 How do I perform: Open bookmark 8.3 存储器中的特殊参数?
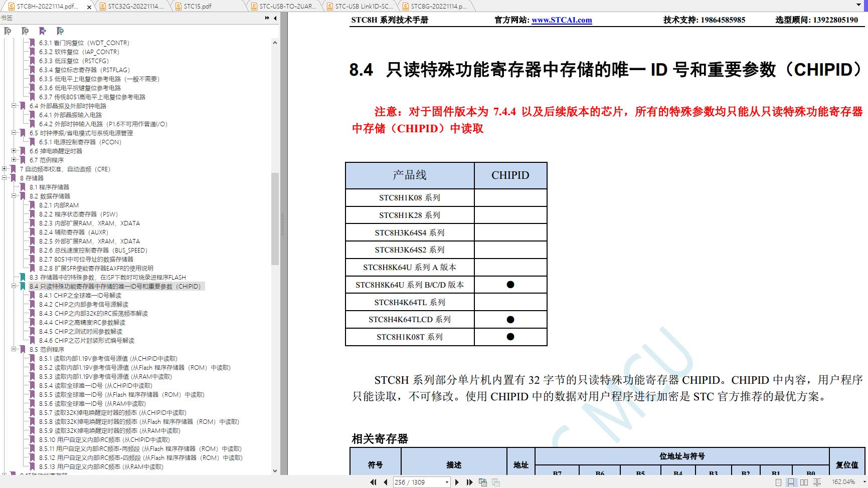107,277
